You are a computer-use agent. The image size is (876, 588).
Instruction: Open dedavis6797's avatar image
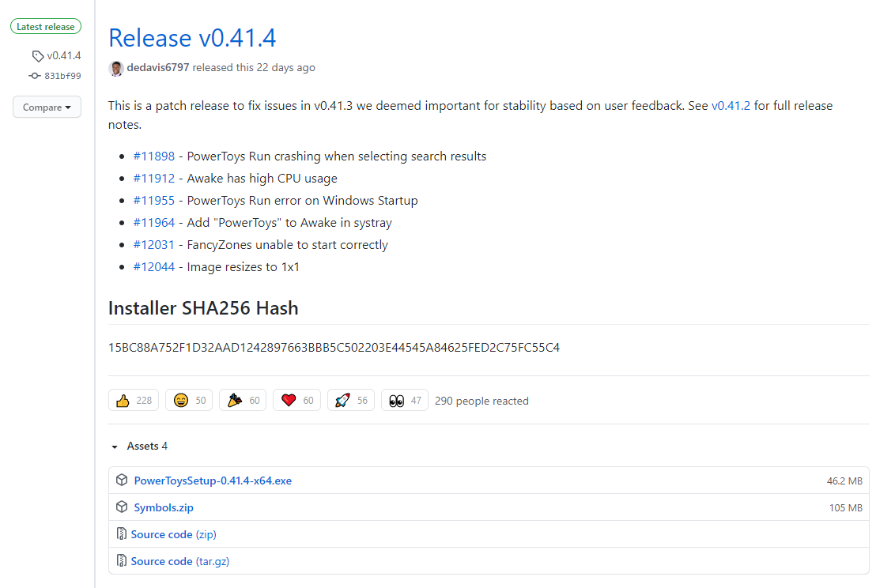pos(116,68)
